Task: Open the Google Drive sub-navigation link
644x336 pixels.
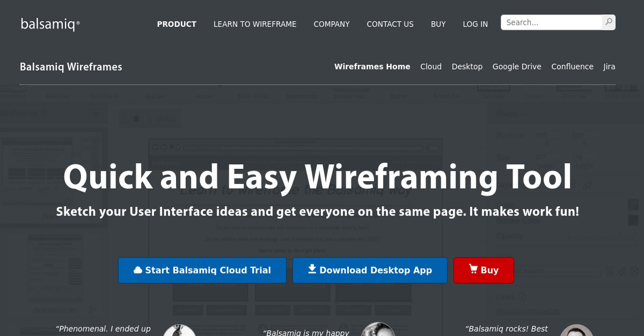Action: pyautogui.click(x=517, y=66)
